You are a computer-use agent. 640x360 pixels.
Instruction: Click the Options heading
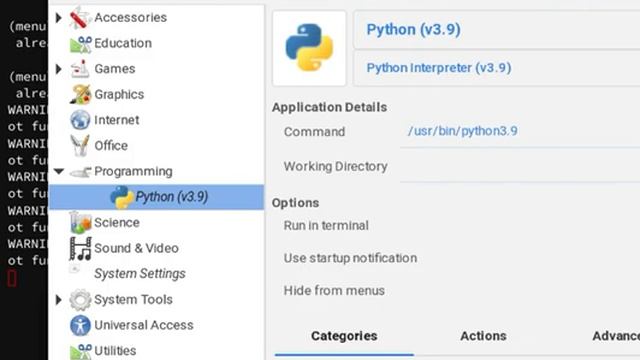[296, 203]
